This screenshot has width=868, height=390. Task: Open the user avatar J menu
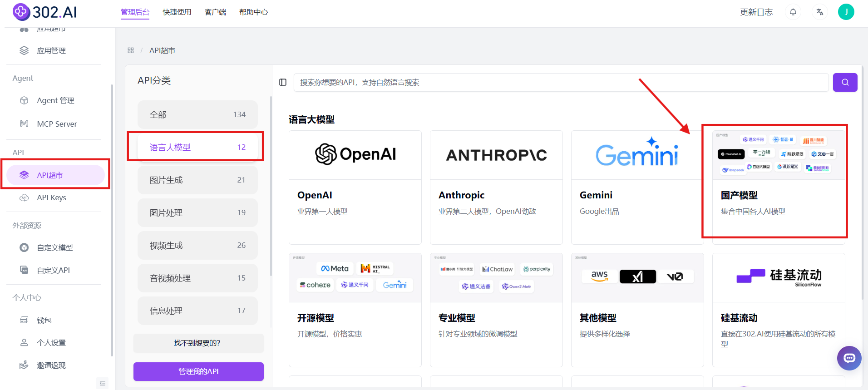pyautogui.click(x=846, y=12)
